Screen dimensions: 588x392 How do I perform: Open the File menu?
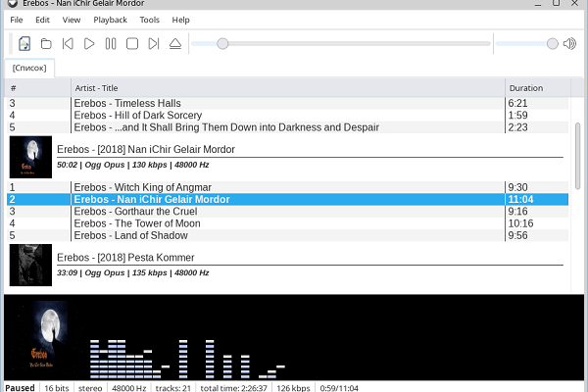pyautogui.click(x=17, y=20)
